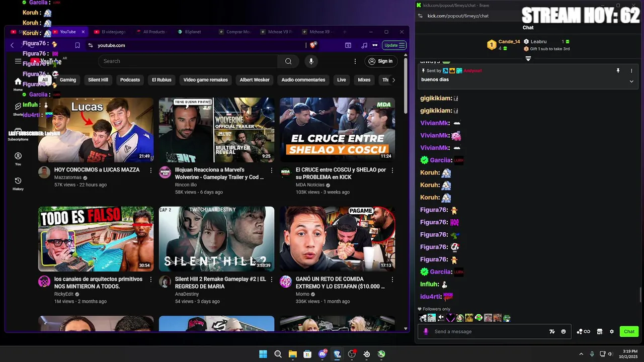Activate voice search microphone on YouTube
644x362 pixels.
point(311,61)
